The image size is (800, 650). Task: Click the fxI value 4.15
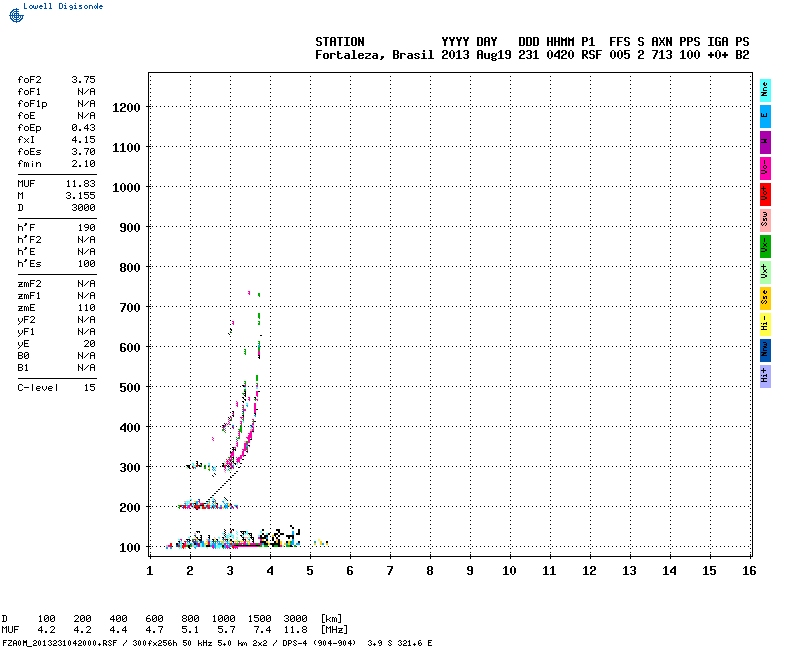click(x=83, y=140)
